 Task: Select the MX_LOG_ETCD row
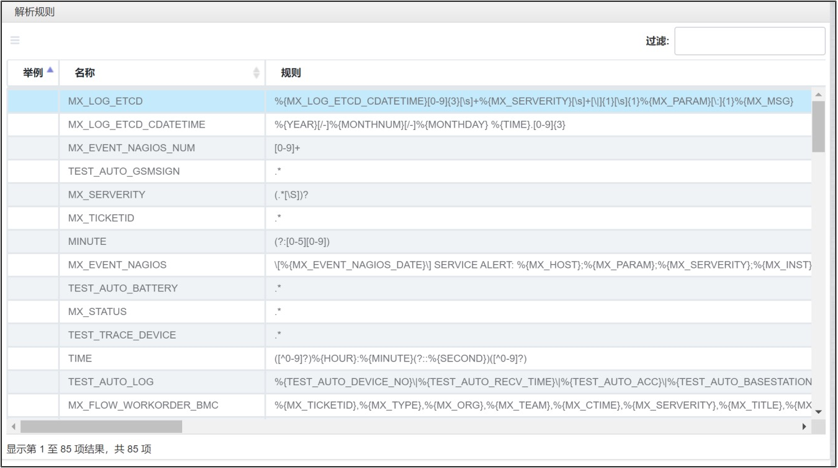coord(105,101)
